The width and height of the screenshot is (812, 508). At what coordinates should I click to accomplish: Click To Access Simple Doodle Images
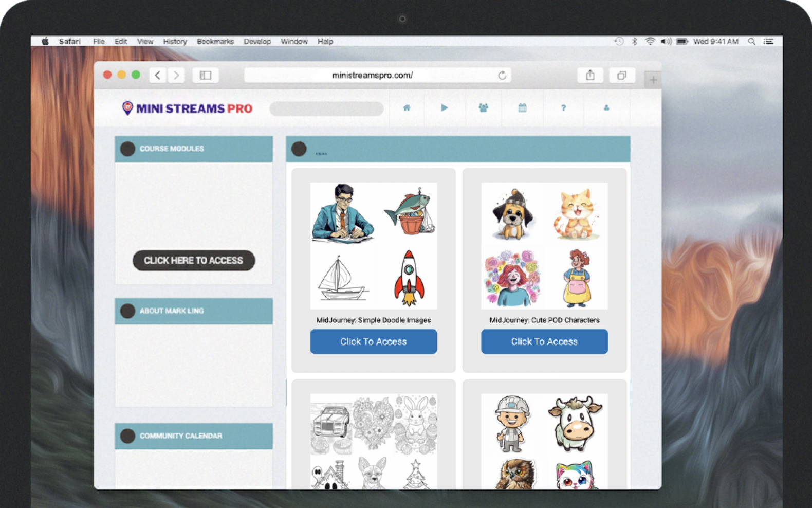pos(374,341)
